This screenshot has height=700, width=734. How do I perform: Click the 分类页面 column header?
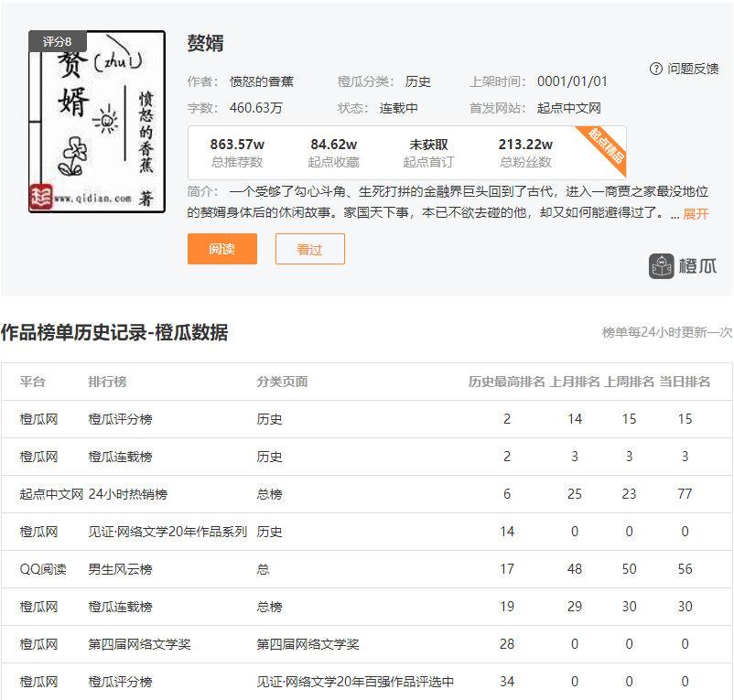click(282, 382)
